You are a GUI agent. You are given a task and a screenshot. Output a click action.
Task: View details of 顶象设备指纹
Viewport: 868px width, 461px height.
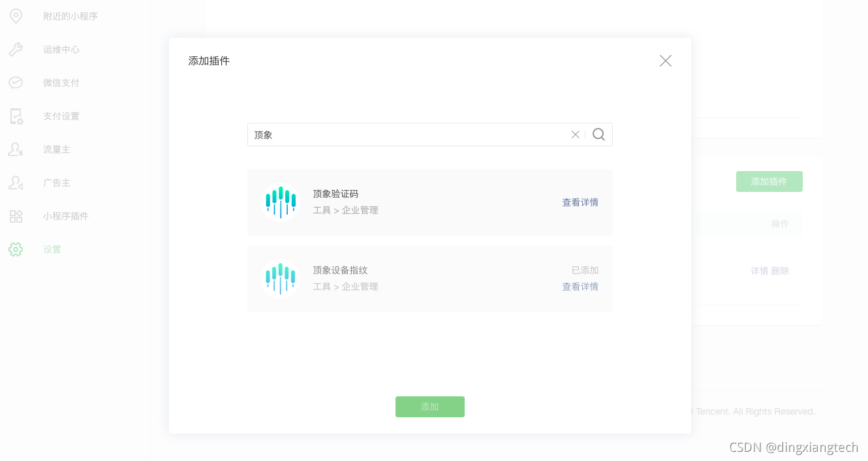[x=580, y=287]
